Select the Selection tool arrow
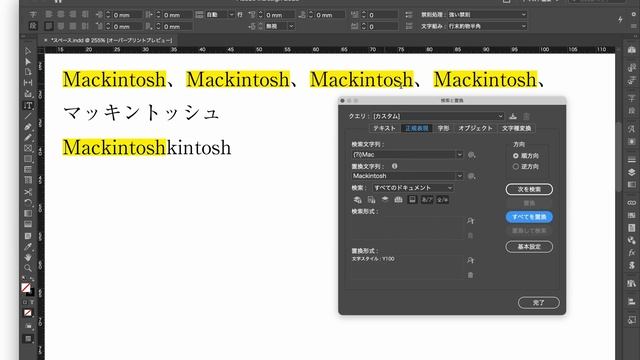 [28, 51]
